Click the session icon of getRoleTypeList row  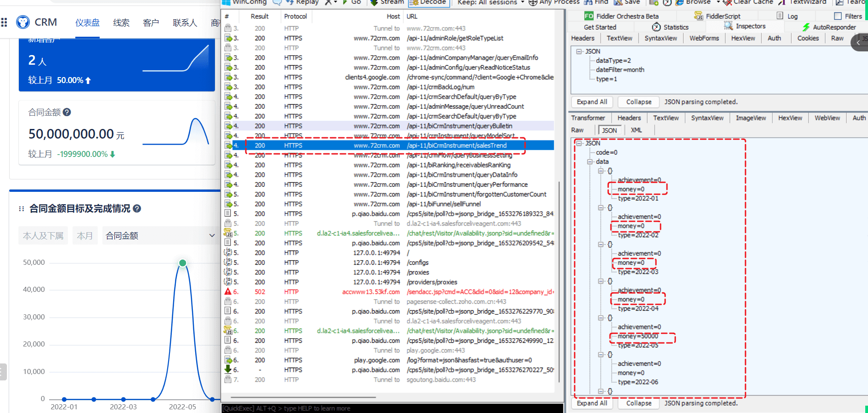(x=228, y=38)
